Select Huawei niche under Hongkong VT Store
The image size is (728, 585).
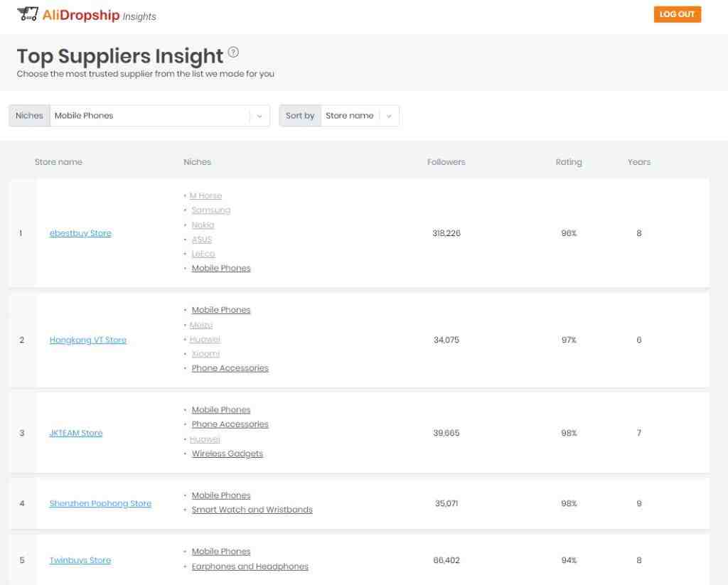click(205, 339)
